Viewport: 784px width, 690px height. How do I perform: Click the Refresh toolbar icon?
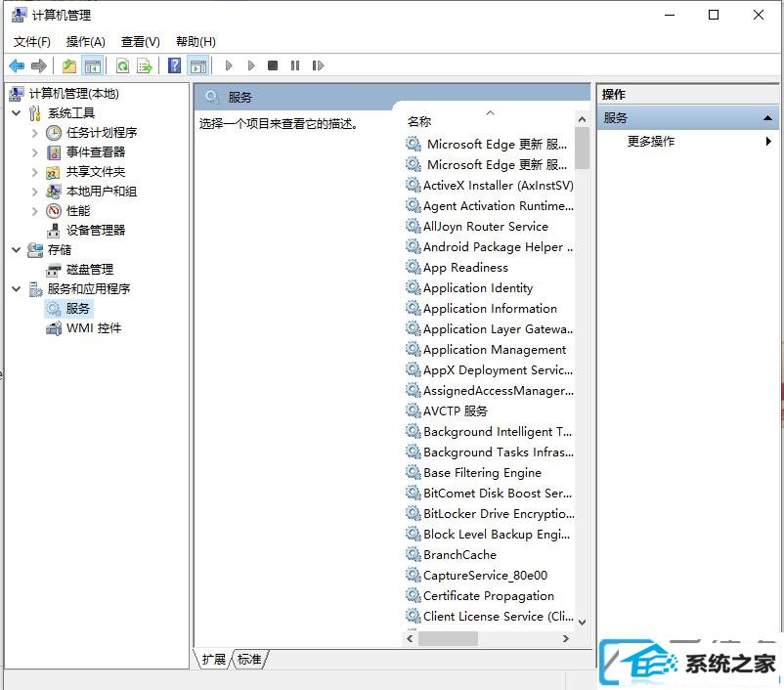click(x=122, y=65)
